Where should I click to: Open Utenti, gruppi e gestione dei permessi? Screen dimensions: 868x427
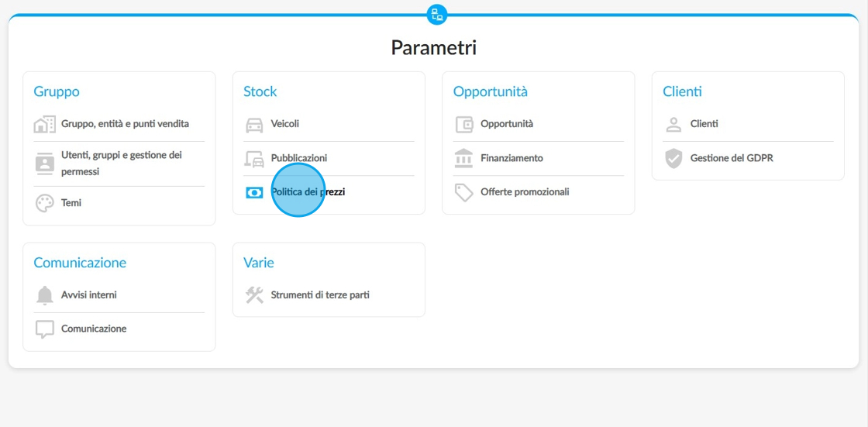[119, 164]
